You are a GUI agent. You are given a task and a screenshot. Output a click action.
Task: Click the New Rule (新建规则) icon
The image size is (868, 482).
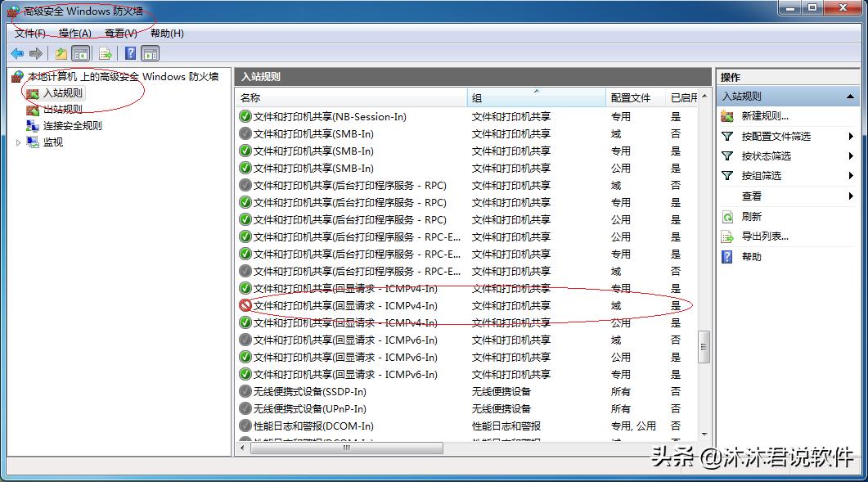726,115
